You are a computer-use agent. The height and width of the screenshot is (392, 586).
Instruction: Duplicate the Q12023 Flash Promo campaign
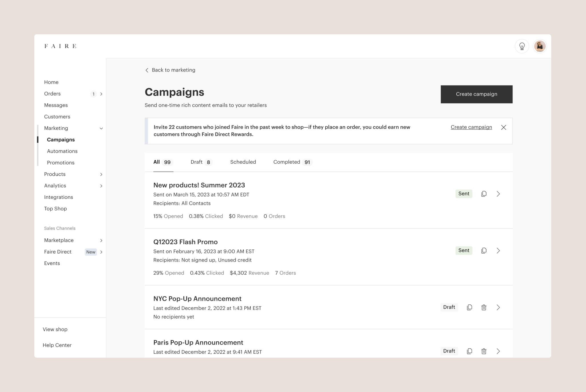484,251
